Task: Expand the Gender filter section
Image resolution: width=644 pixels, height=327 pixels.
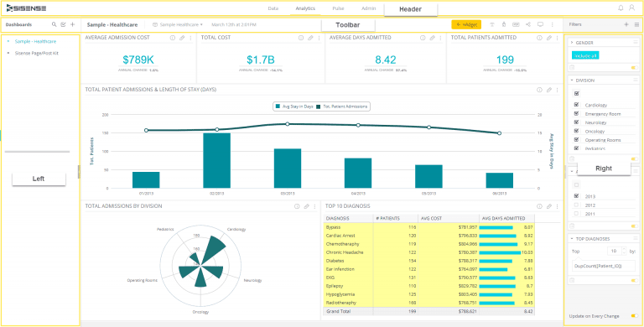Action: (572, 42)
